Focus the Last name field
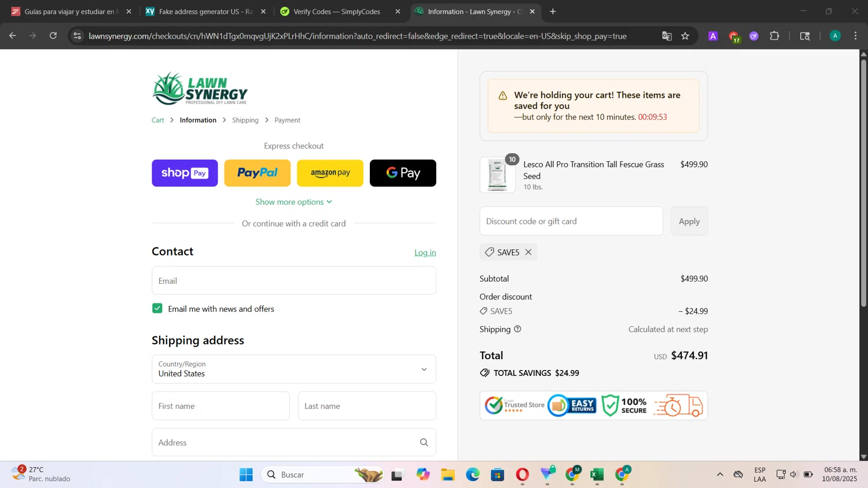This screenshot has width=868, height=488. pyautogui.click(x=367, y=406)
